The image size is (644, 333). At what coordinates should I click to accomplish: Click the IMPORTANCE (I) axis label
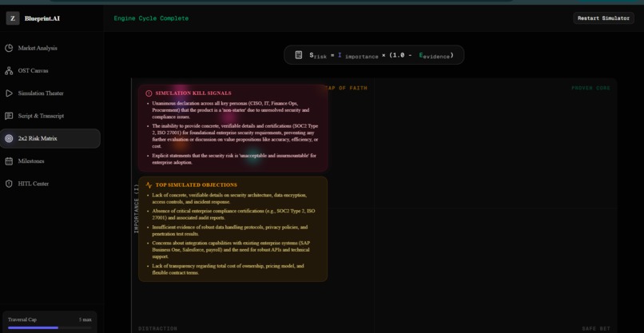(x=137, y=208)
